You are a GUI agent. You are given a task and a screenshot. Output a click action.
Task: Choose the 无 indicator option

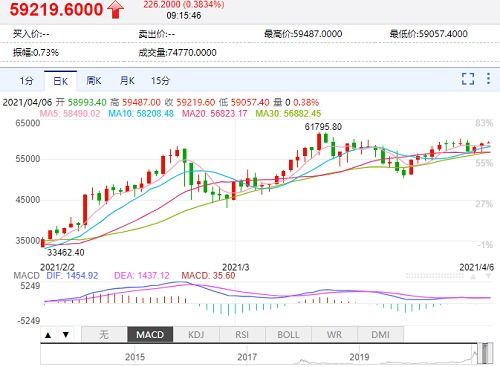click(104, 335)
